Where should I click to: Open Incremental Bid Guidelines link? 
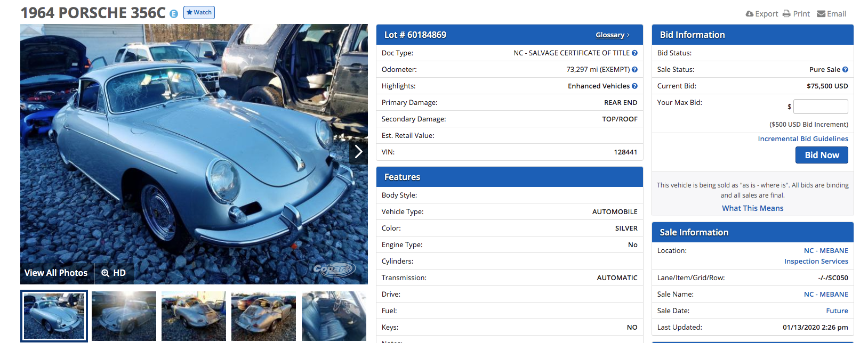coord(802,139)
